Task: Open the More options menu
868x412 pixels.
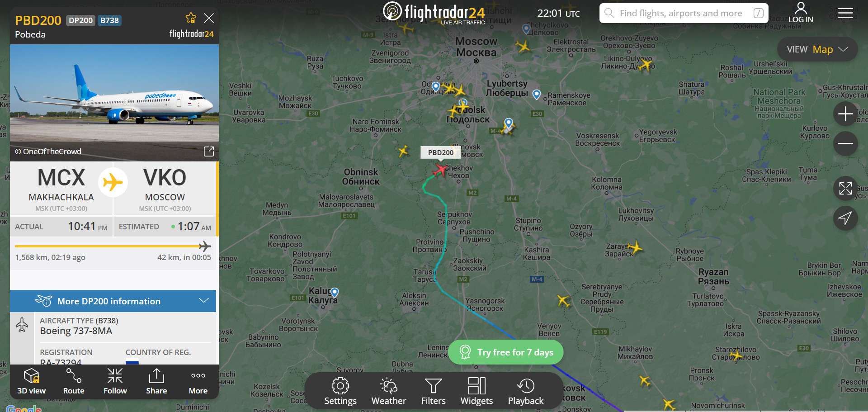Action: point(198,382)
